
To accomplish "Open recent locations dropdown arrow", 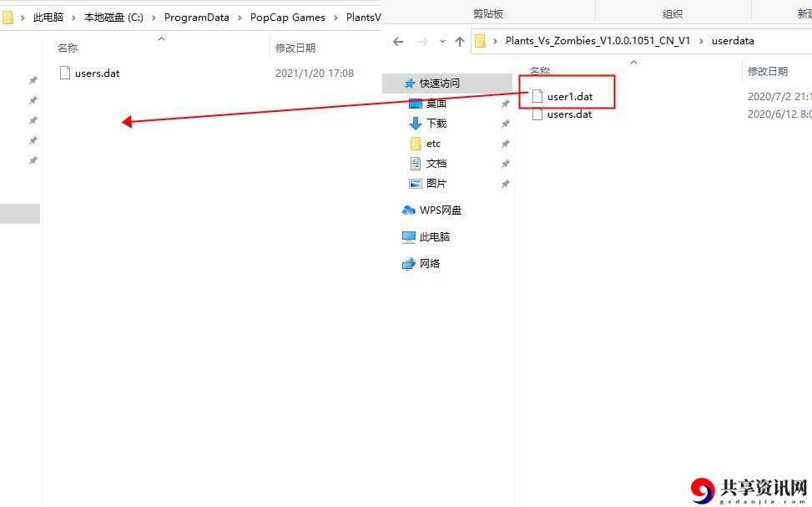I will (x=442, y=42).
